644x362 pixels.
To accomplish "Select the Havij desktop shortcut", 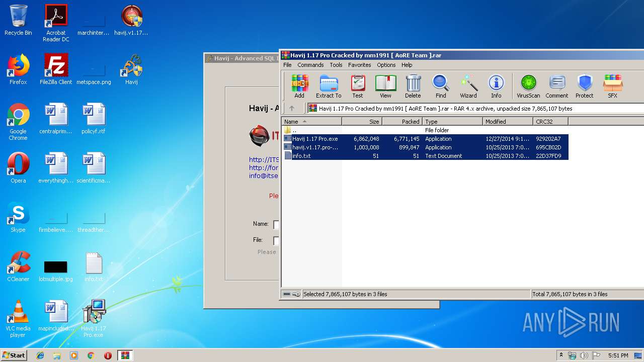I will 131,69.
